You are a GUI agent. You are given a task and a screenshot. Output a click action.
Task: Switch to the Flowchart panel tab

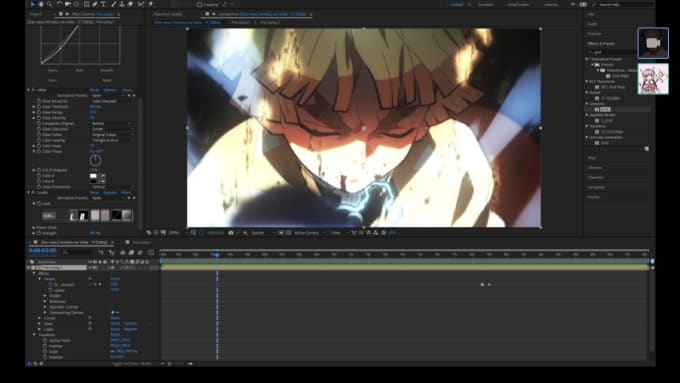168,14
